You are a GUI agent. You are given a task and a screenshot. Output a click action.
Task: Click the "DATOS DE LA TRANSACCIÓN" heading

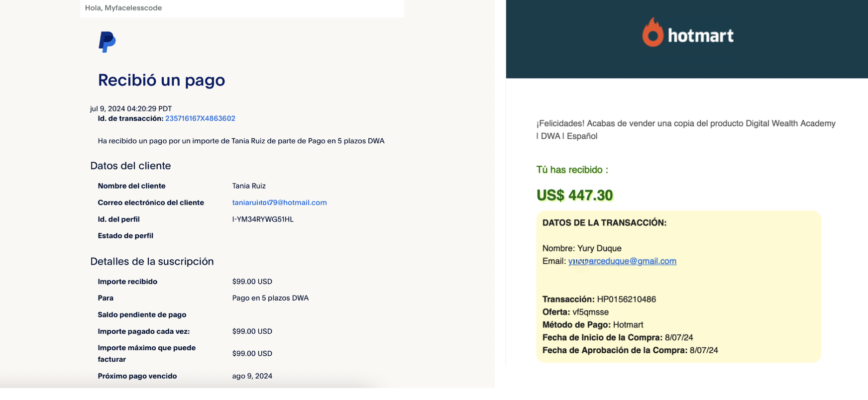604,223
